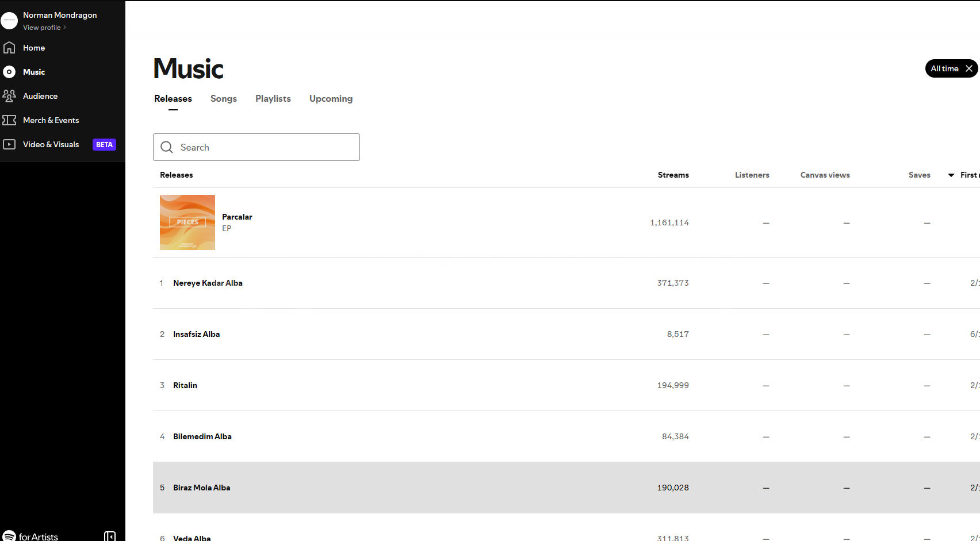The height and width of the screenshot is (541, 980).
Task: Sort by the First released column arrow
Action: (951, 175)
